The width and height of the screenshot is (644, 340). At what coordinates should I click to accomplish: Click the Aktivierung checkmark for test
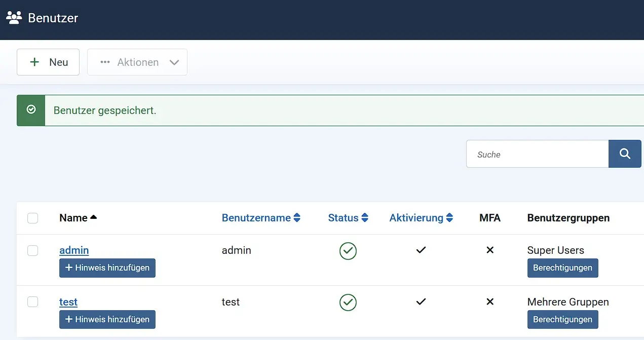(x=421, y=301)
